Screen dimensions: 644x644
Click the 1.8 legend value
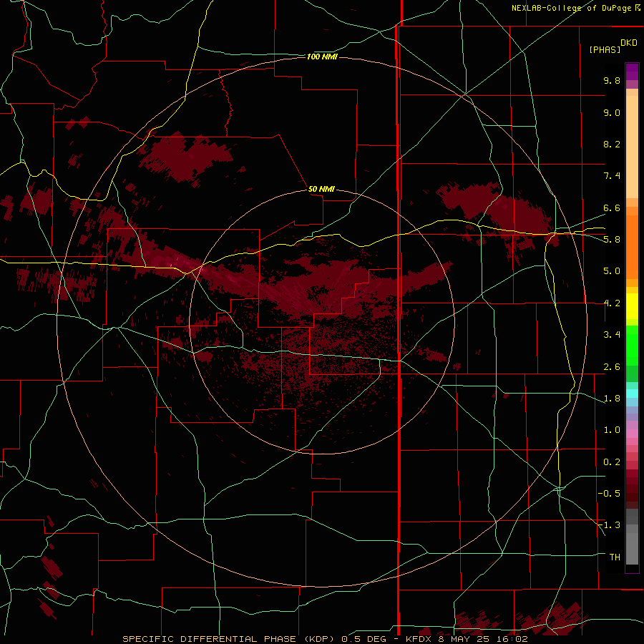(612, 399)
